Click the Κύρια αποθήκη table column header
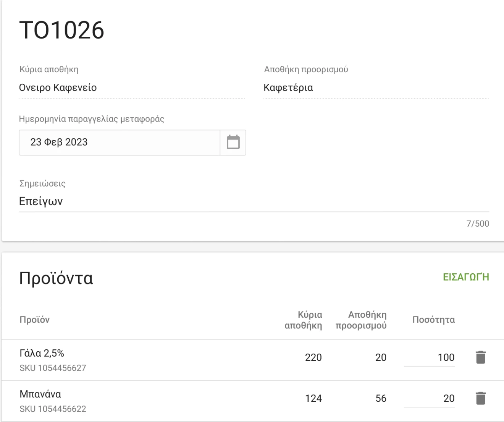The image size is (504, 422). coord(304,320)
